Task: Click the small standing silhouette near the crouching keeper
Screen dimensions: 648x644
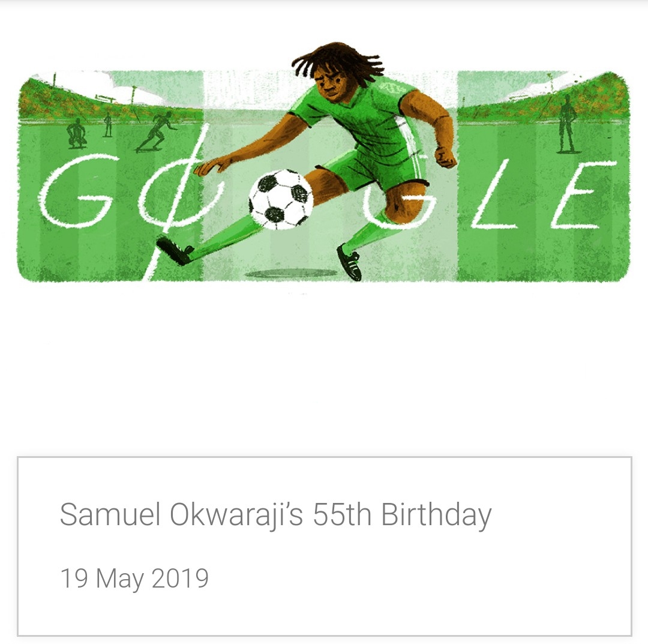Action: tap(108, 124)
